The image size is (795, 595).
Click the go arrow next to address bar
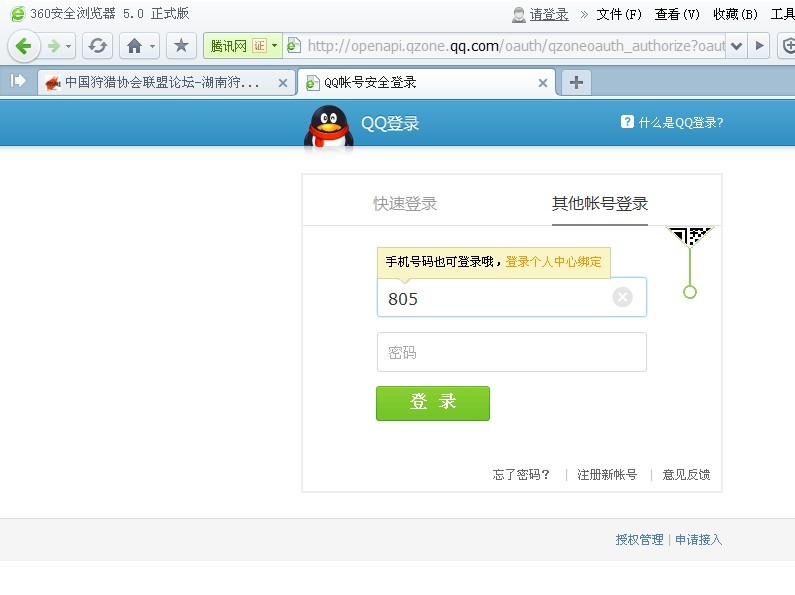[759, 46]
